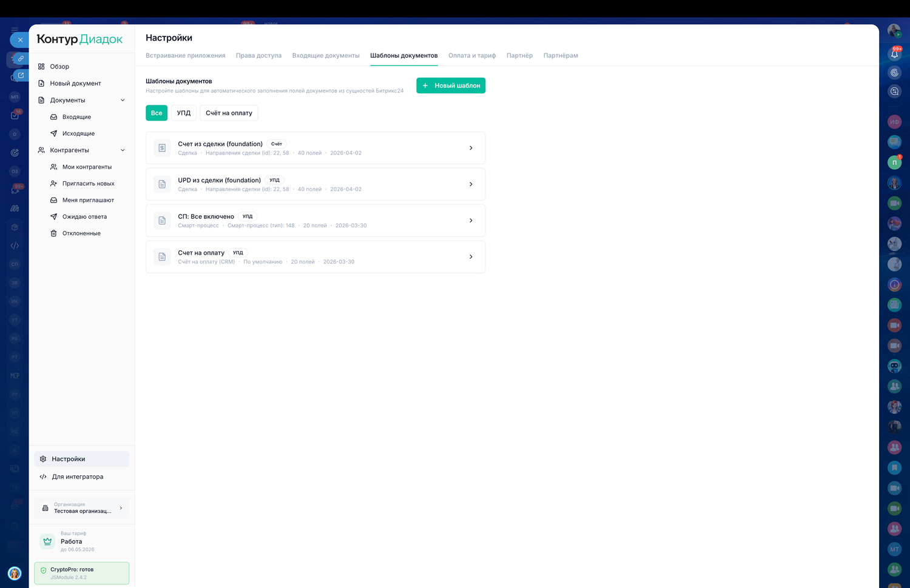Click the Пригласить новых add-user icon
The width and height of the screenshot is (910, 588).
coord(53,183)
